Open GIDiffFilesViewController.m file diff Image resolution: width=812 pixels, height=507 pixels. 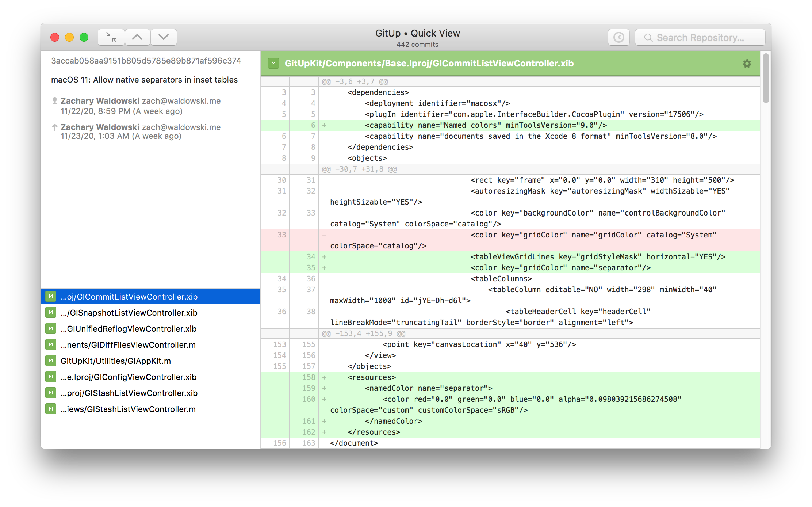pos(128,345)
